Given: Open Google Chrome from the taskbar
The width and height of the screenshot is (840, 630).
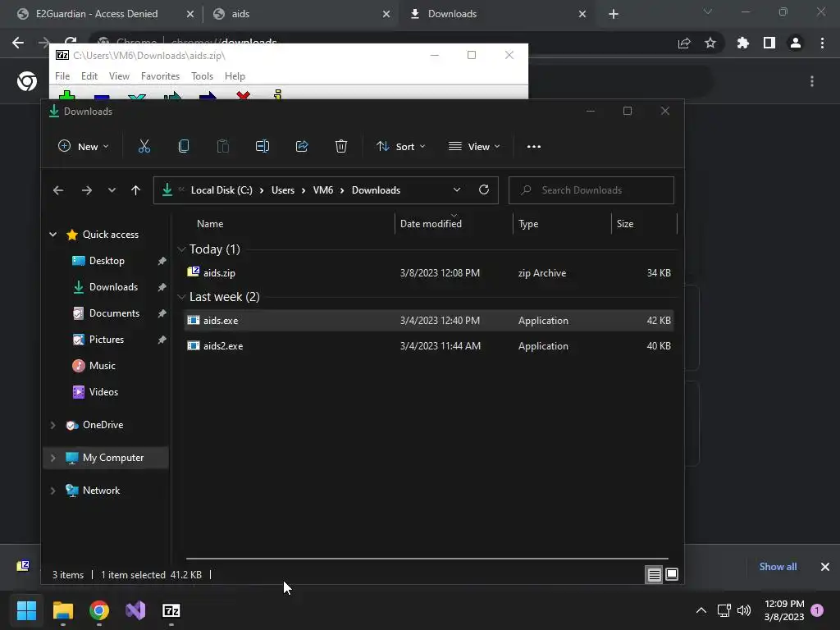Looking at the screenshot, I should [x=99, y=610].
